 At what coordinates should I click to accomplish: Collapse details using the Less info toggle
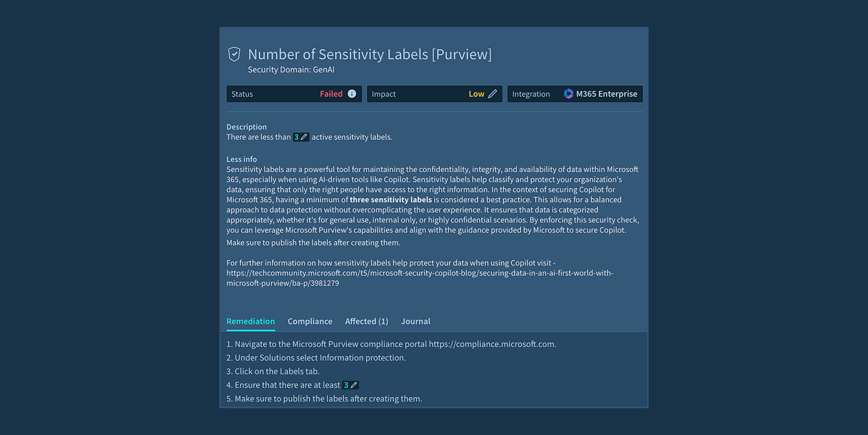coord(241,159)
